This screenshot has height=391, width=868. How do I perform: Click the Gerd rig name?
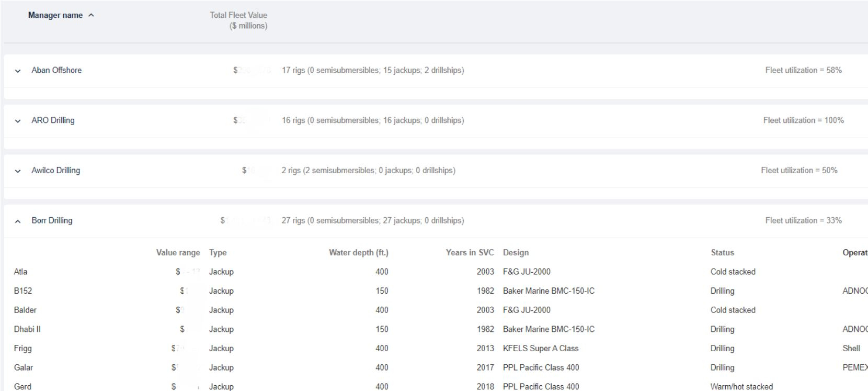tap(22, 386)
